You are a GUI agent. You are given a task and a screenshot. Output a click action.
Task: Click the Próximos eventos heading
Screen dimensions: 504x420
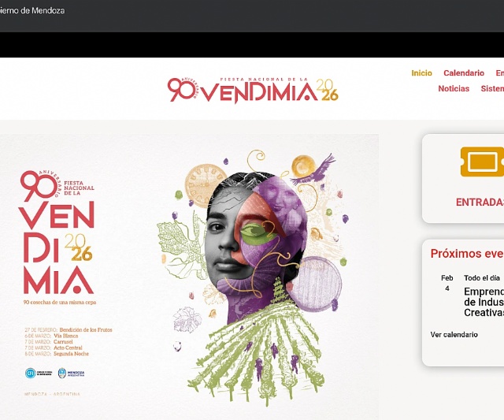click(x=467, y=254)
